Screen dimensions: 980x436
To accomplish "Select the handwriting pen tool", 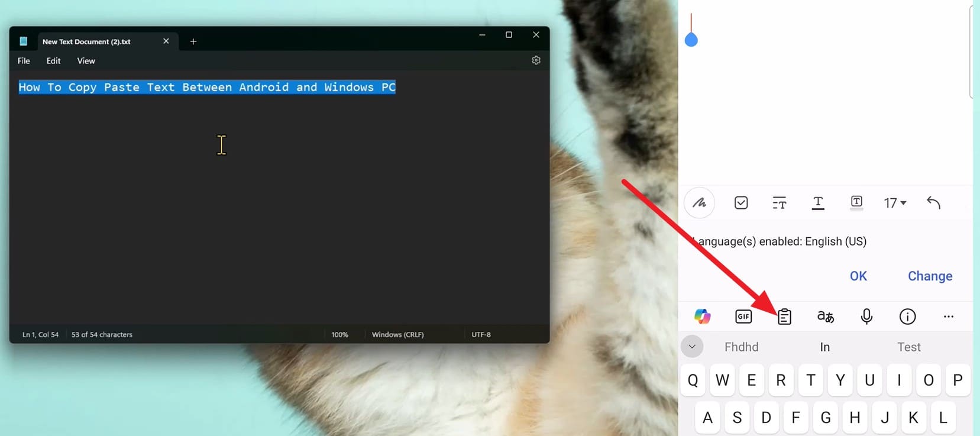I will click(x=700, y=203).
